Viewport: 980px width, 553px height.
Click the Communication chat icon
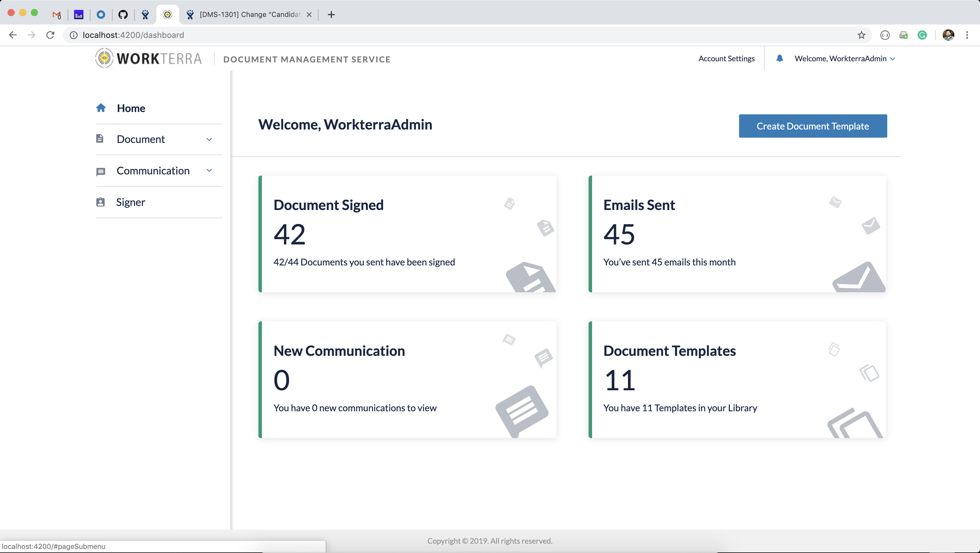coord(100,171)
